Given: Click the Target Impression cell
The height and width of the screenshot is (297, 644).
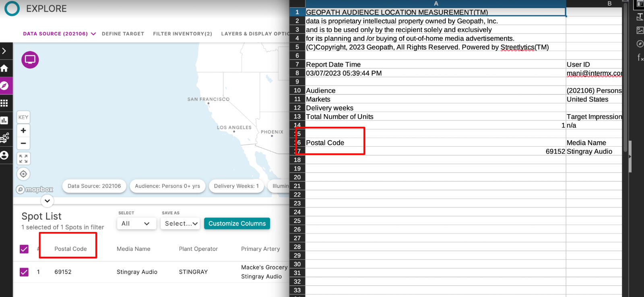Looking at the screenshot, I should pyautogui.click(x=594, y=117).
